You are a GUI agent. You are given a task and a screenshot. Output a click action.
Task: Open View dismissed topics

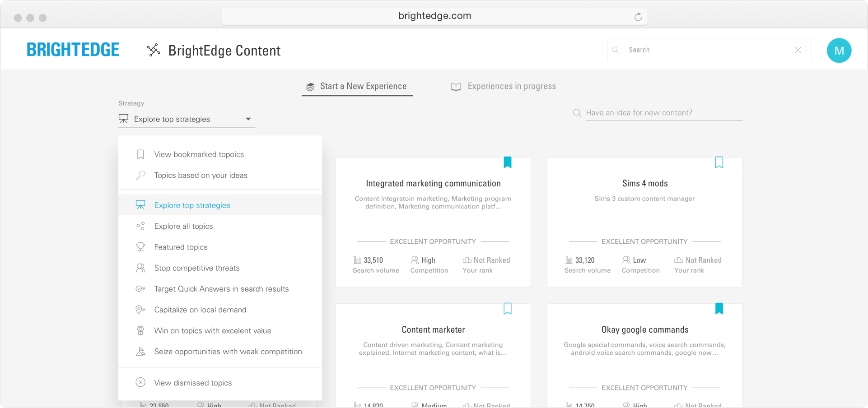pos(193,383)
